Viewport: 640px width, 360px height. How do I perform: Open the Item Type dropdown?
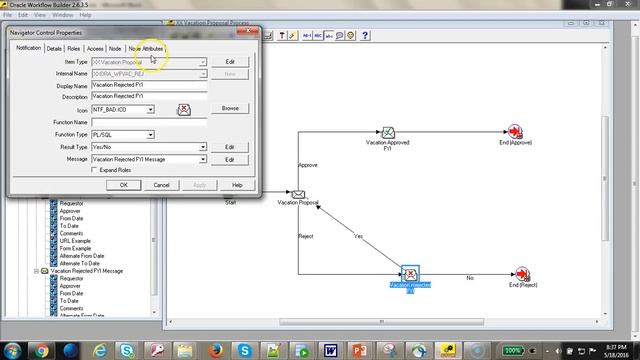click(203, 62)
